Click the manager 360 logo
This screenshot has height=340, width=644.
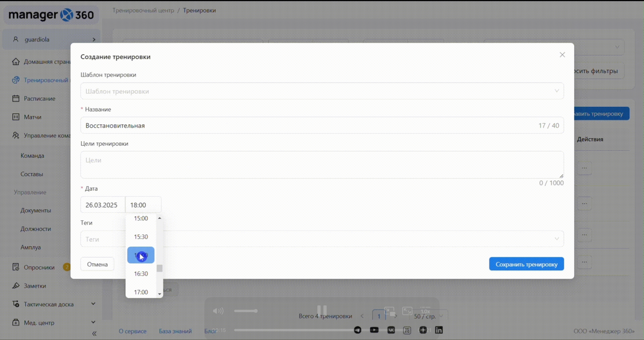coord(51,15)
